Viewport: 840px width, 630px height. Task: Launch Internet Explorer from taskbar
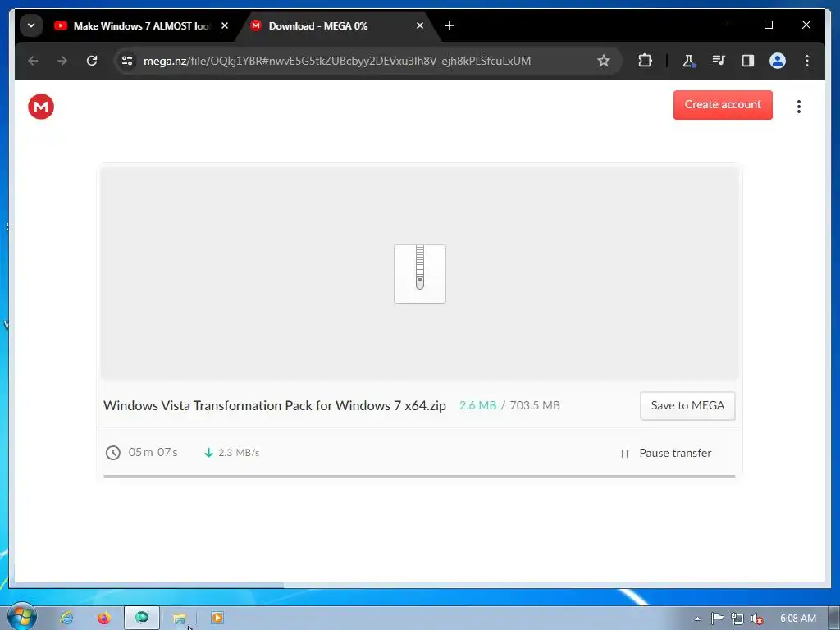pos(66,618)
